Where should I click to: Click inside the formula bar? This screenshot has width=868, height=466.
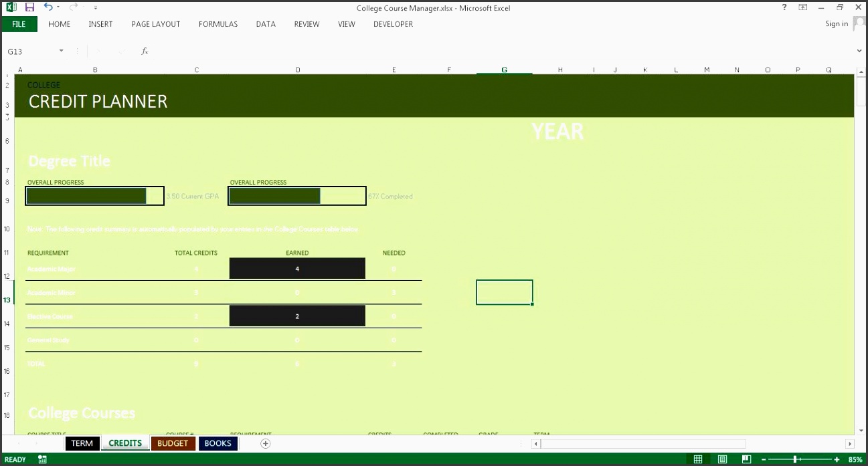click(x=502, y=51)
